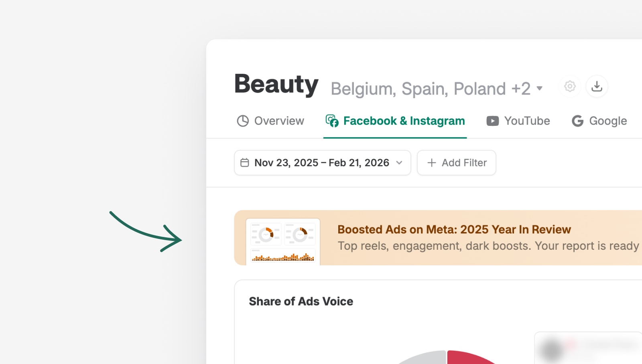Click the plus icon on Add Filter

click(x=432, y=163)
